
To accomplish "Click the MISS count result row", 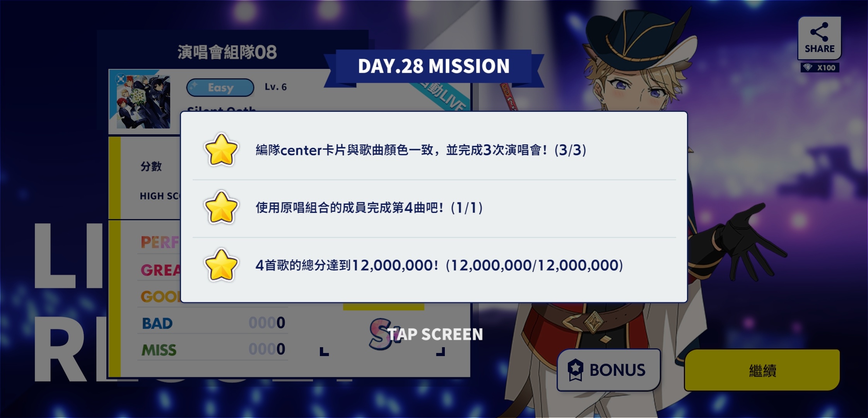I will tap(213, 349).
